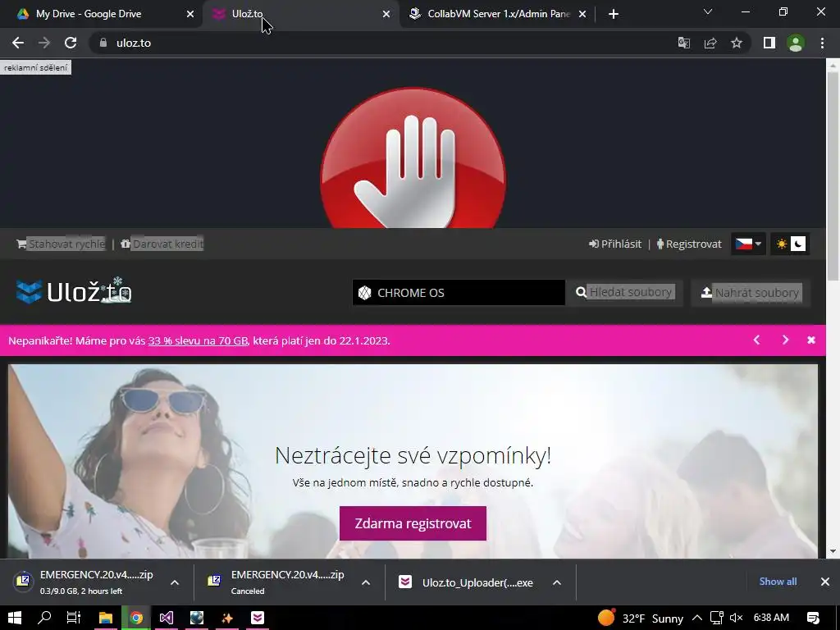Click the search field containing CHROME OS
Viewport: 840px width, 630px height.
tap(459, 293)
